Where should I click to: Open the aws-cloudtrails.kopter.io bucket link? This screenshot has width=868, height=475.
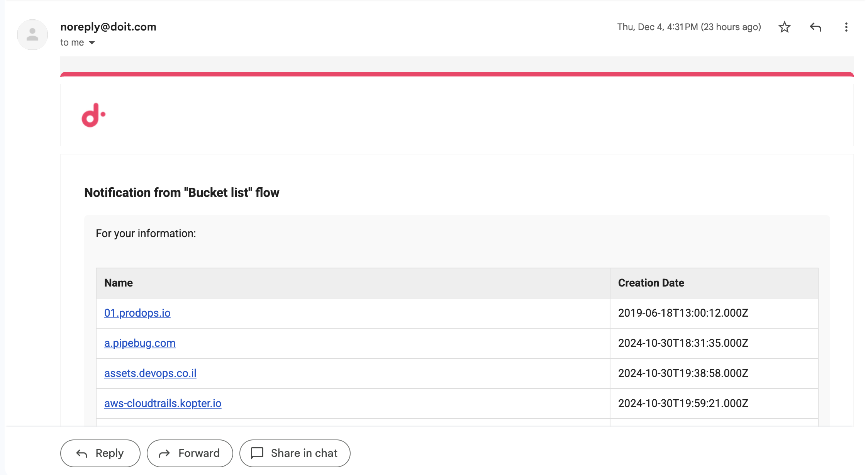pyautogui.click(x=163, y=403)
